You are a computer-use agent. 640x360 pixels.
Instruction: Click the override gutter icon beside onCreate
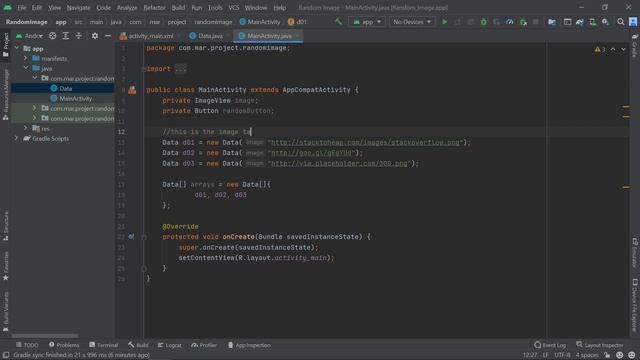[131, 237]
